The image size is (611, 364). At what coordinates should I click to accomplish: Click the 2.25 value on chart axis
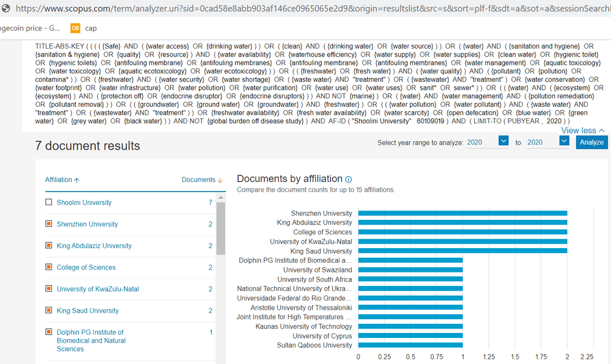tap(587, 357)
